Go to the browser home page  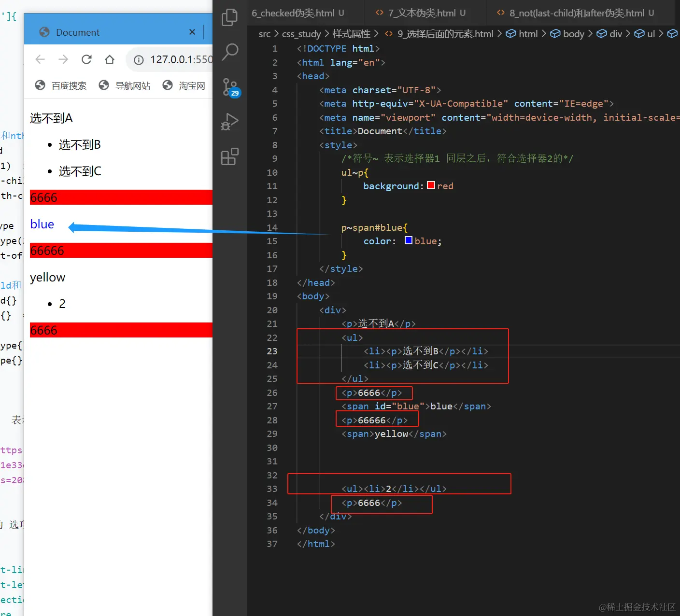tap(110, 59)
